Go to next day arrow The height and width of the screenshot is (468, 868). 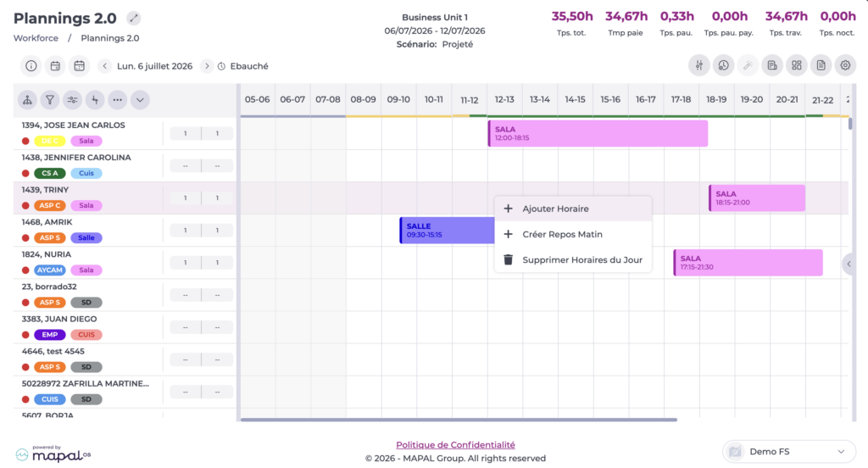[207, 66]
